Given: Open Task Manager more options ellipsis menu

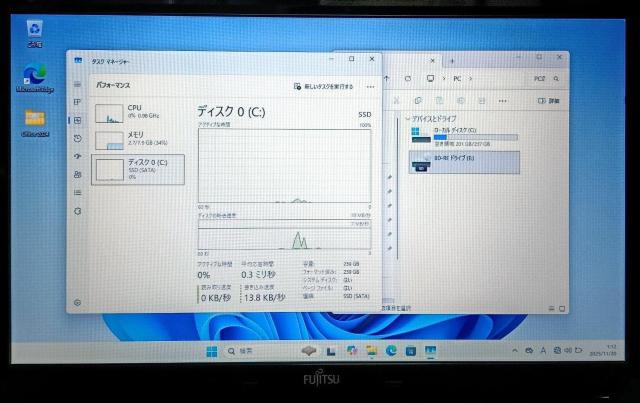Looking at the screenshot, I should pos(370,87).
